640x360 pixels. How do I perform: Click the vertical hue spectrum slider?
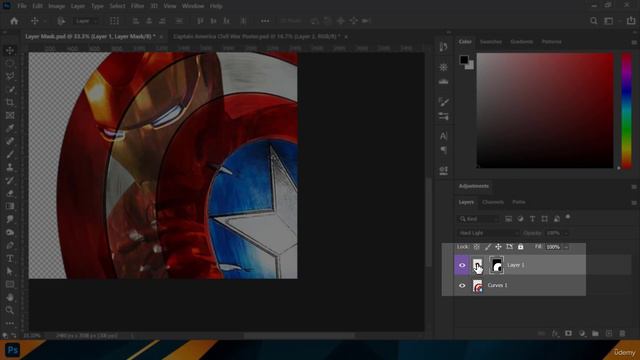pos(627,110)
